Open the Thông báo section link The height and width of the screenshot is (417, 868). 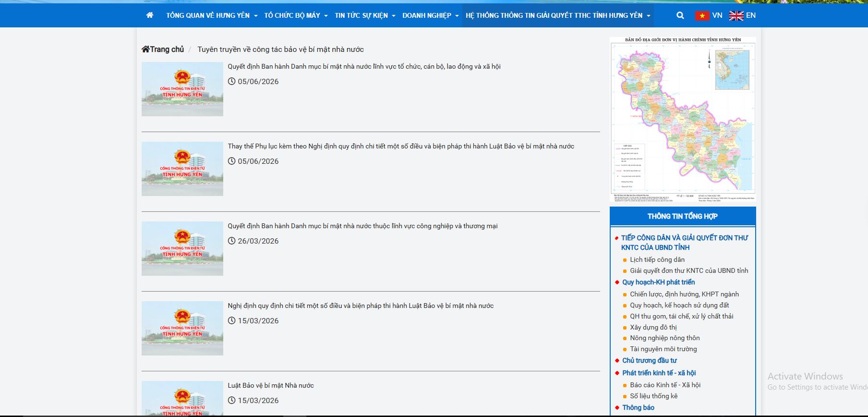[x=639, y=407]
